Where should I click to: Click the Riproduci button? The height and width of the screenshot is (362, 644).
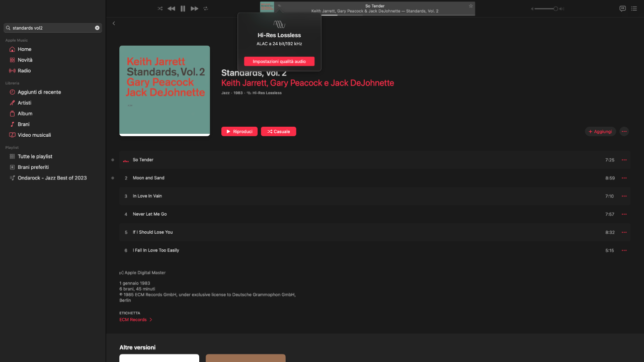tap(239, 131)
